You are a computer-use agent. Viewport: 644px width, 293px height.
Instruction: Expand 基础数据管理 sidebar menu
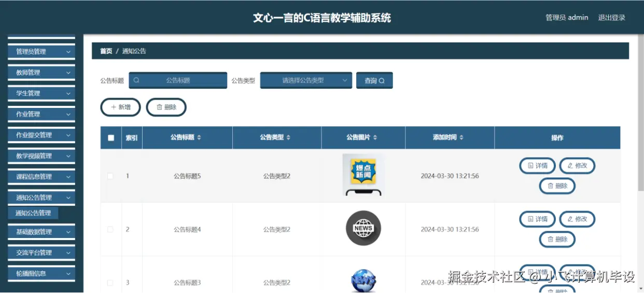click(x=41, y=232)
